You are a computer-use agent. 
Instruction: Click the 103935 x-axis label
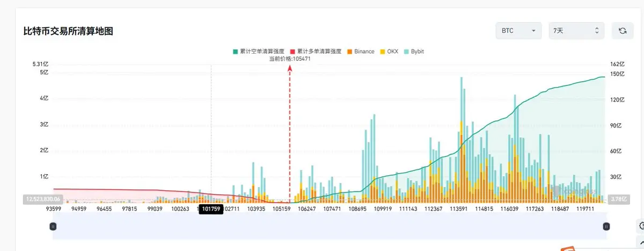pos(256,209)
